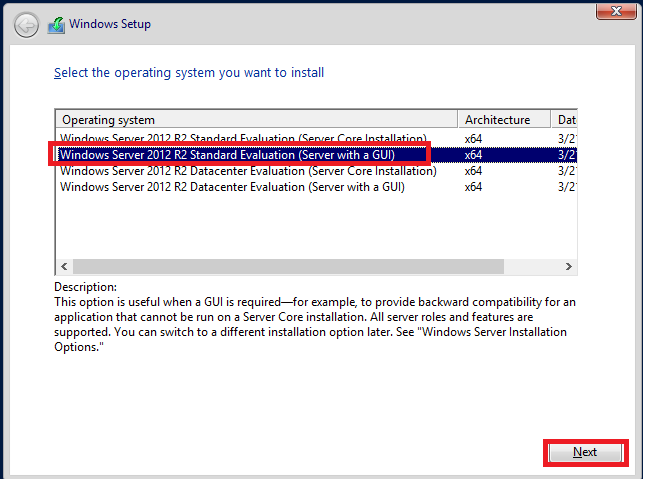The height and width of the screenshot is (483, 648).
Task: Select Datacenter Evaluation Server Core Installation row
Action: pos(316,171)
